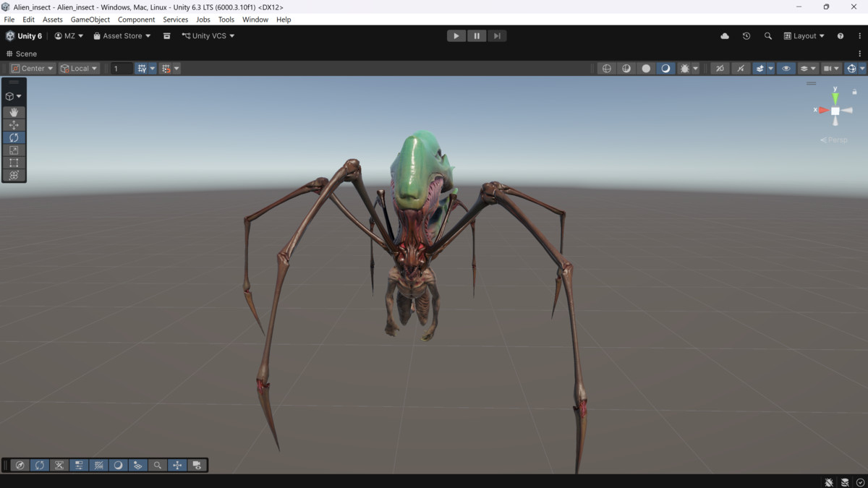Click the Scene tab
Screen dimensions: 868x488
point(22,53)
